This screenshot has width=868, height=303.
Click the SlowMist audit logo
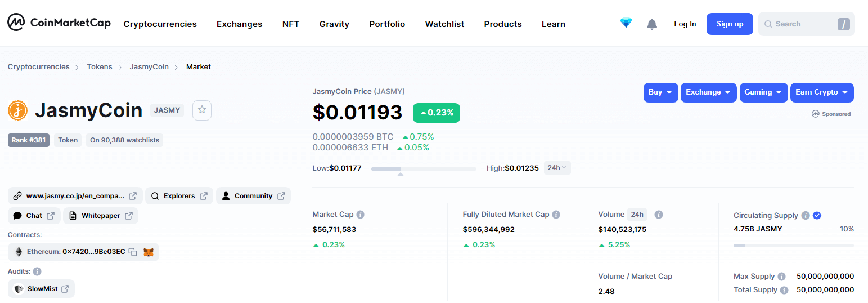pyautogui.click(x=19, y=289)
